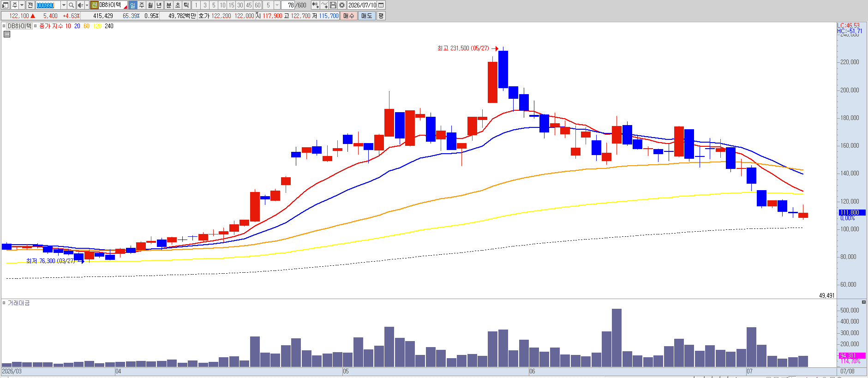Click the grid table icon under DB하이텍 label
Image resolution: width=868 pixels, height=378 pixels.
click(7, 34)
